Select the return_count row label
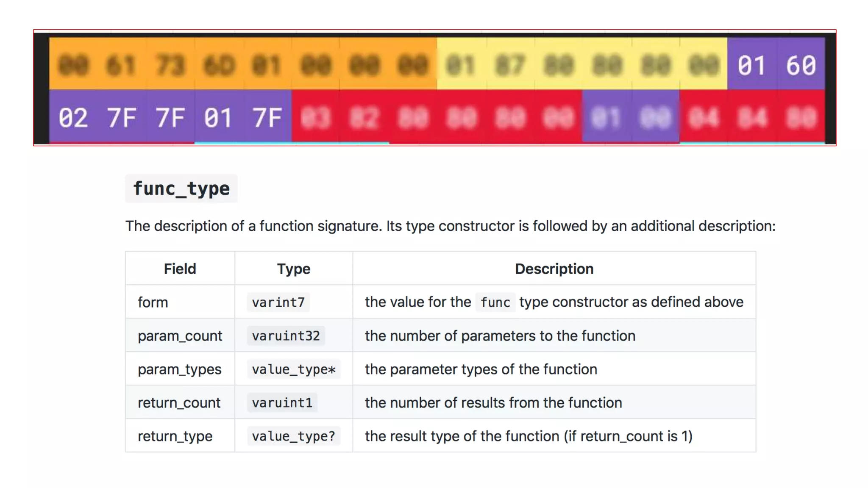 coord(179,402)
